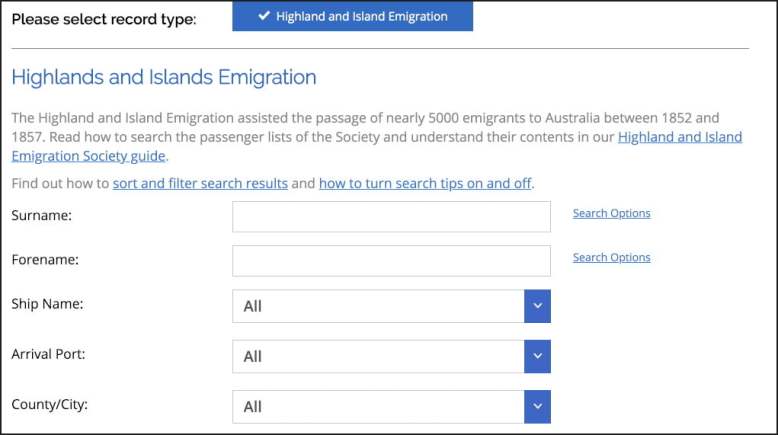Image resolution: width=778 pixels, height=435 pixels.
Task: Open the sort and filter search results link
Action: pos(200,183)
